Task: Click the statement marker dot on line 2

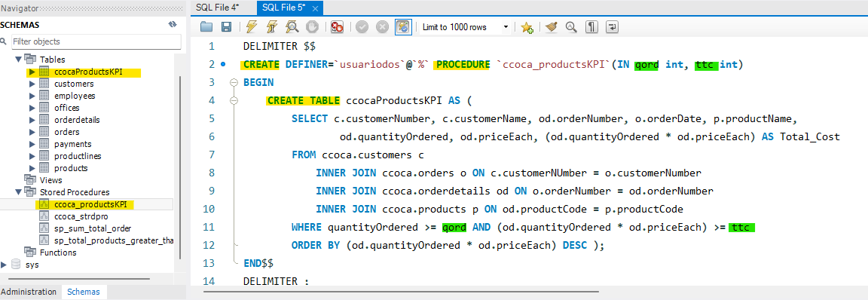Action: coord(223,64)
